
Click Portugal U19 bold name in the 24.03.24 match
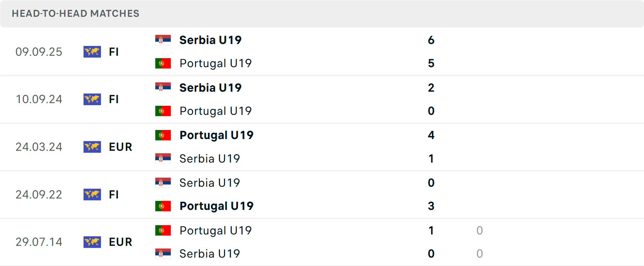point(216,135)
